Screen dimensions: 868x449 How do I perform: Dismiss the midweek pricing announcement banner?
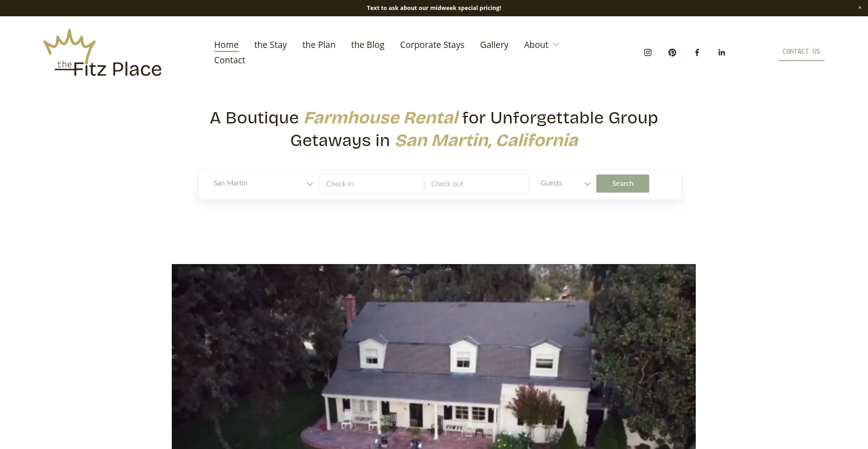(x=859, y=8)
